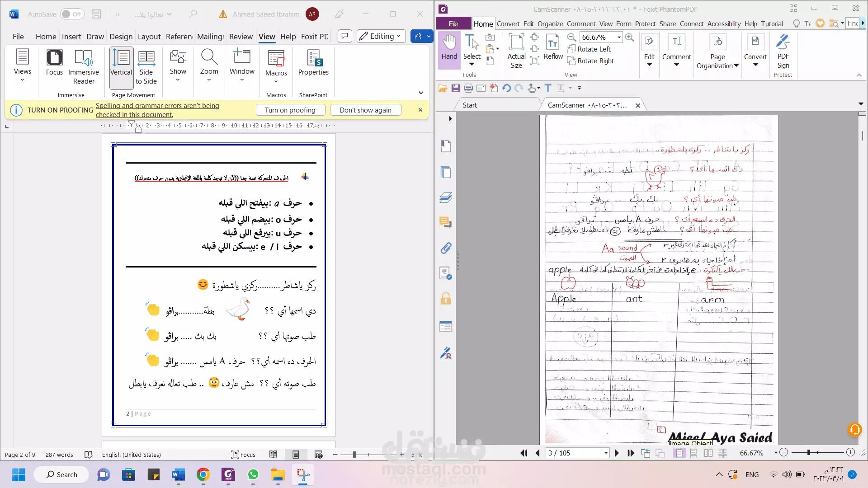Click the Typewriter T icon in Foxit quick toolbar
Viewport: 868px width, 488px height.
pyautogui.click(x=548, y=88)
